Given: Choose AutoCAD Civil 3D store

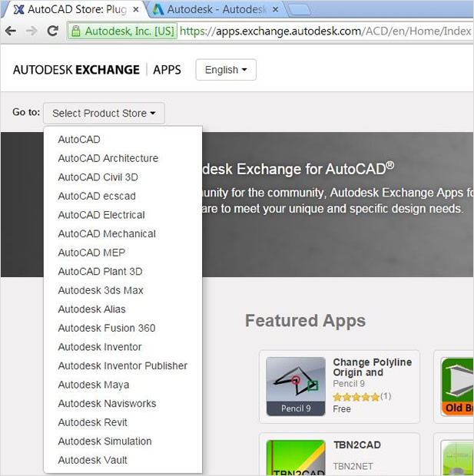Looking at the screenshot, I should pyautogui.click(x=98, y=177).
